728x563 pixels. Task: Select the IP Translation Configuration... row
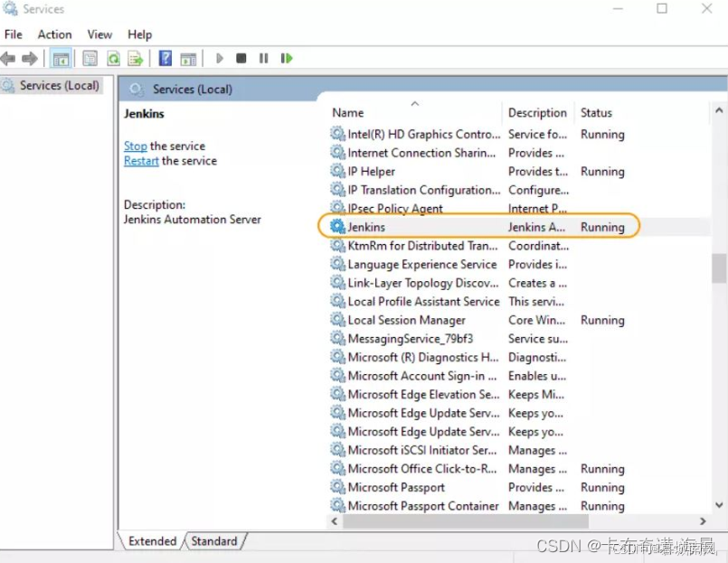519,190
